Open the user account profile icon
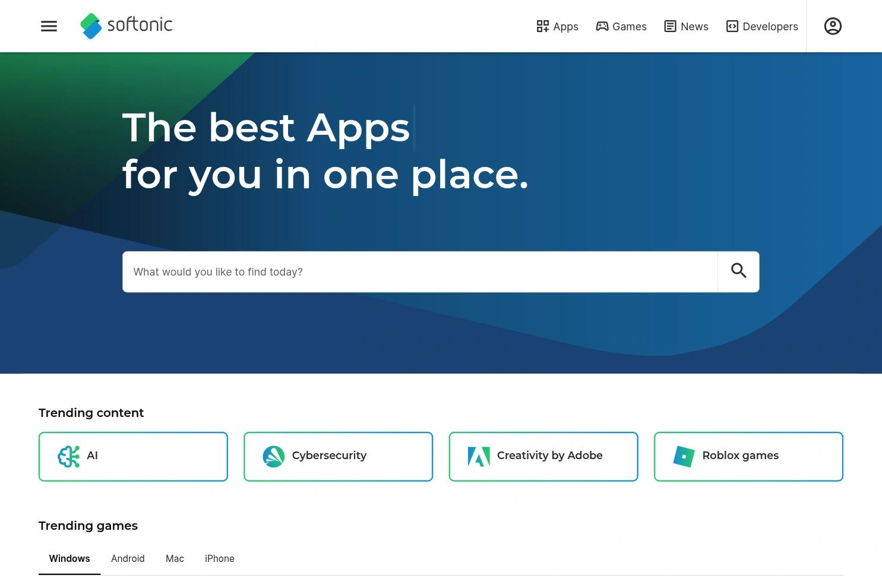882x588 pixels. pyautogui.click(x=832, y=26)
